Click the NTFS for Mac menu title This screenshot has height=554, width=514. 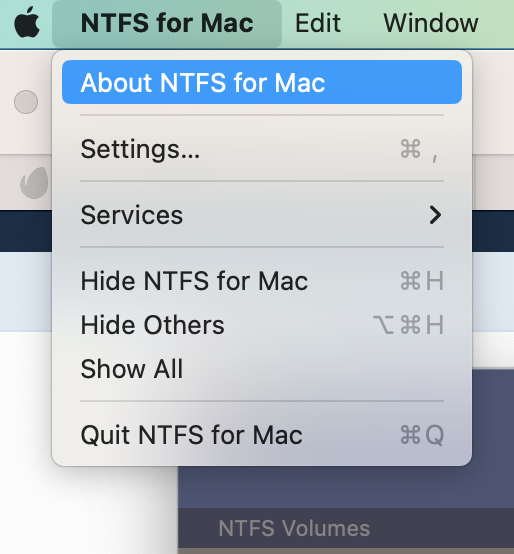click(x=167, y=24)
